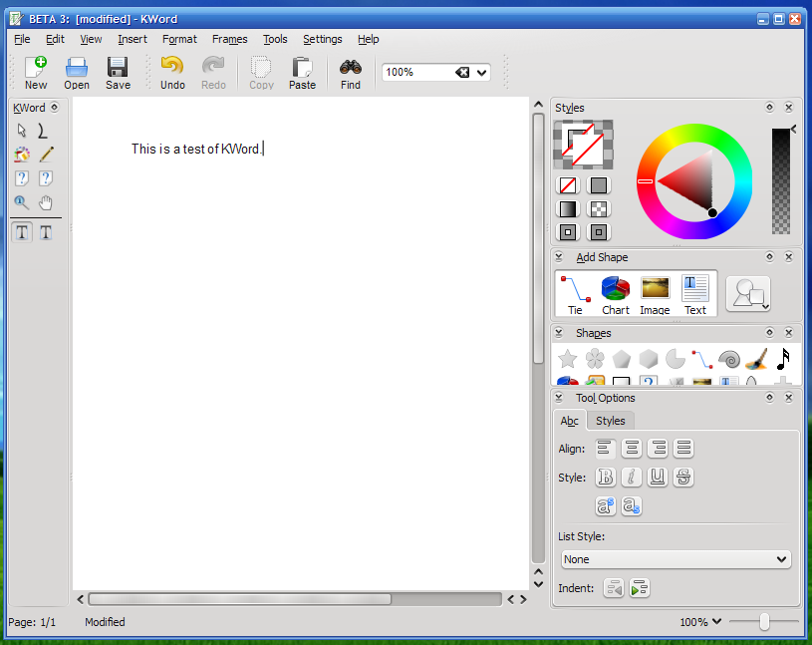This screenshot has height=645, width=812.
Task: Open the List Style None dropdown
Action: coord(676,559)
